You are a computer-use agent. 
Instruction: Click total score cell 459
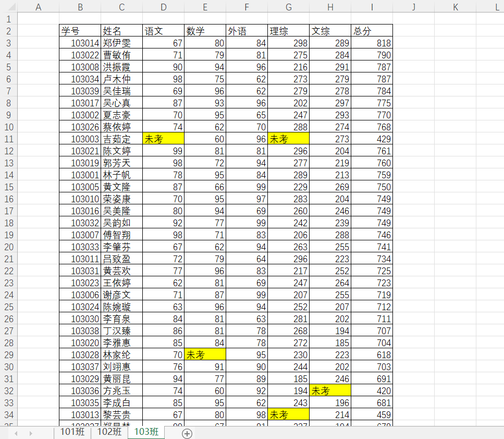372,414
